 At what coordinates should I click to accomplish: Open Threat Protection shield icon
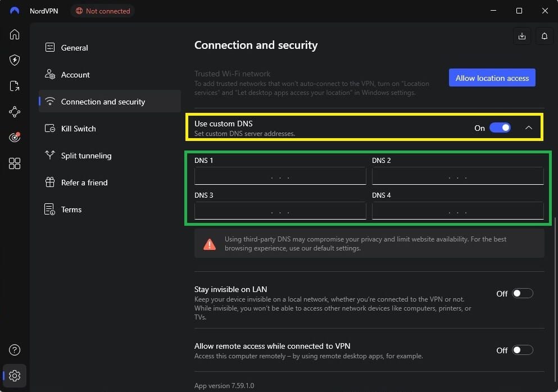tap(15, 60)
